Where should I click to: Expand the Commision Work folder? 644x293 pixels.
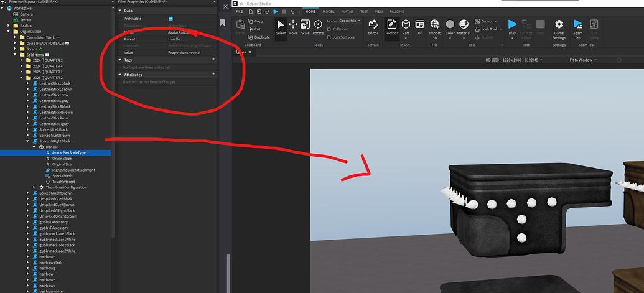(15, 37)
